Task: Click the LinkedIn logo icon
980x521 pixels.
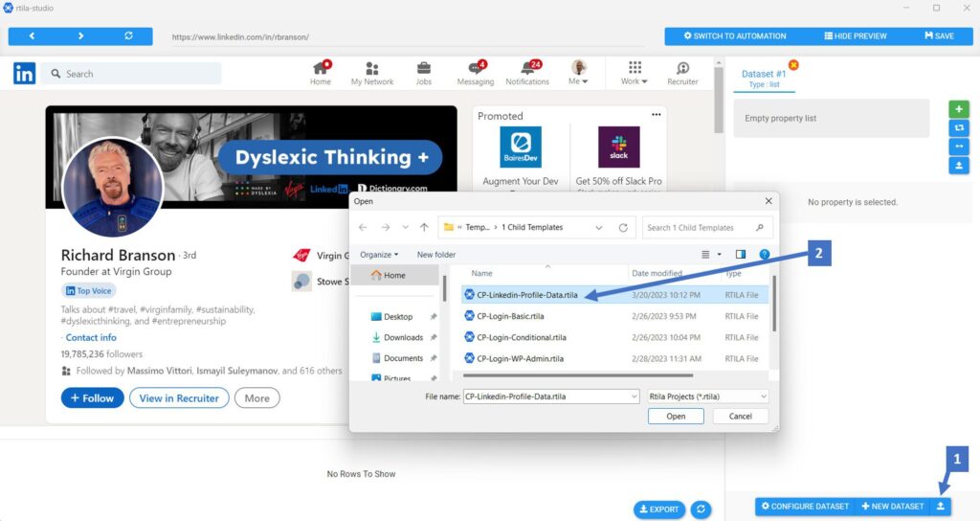Action: tap(24, 74)
